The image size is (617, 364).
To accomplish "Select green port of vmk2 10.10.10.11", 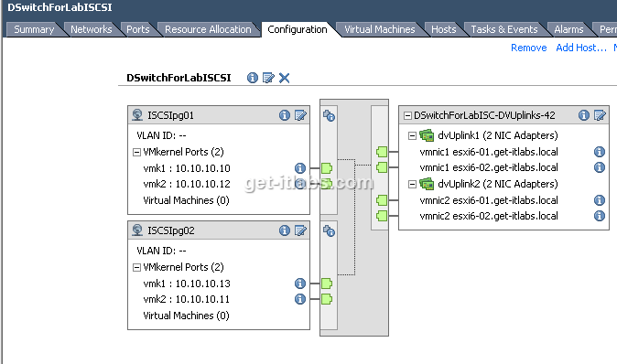I will coord(327,299).
